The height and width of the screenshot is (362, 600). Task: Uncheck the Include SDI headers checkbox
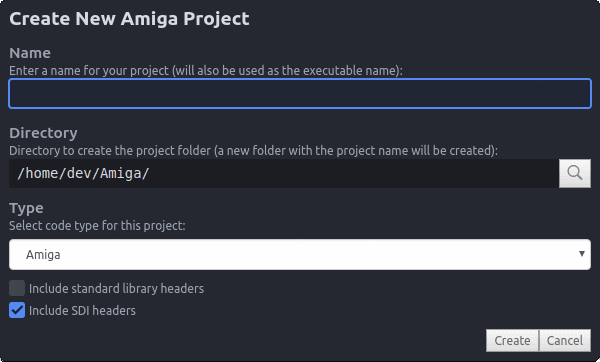click(x=17, y=310)
